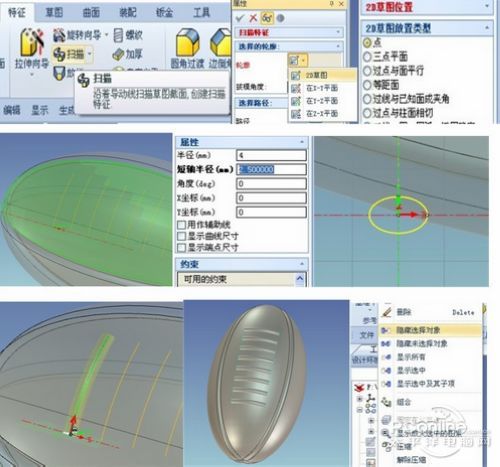Collapse the 约束 panel section
The width and height of the screenshot is (500, 467).
click(302, 264)
